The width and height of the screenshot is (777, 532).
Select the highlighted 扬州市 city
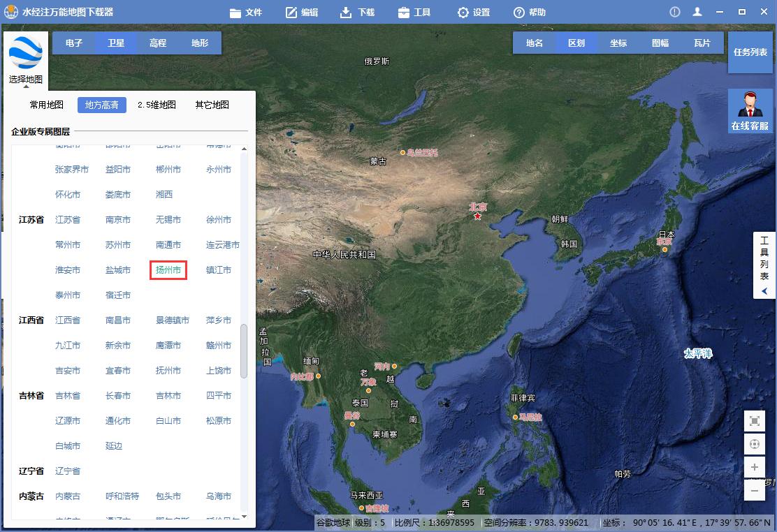click(168, 270)
